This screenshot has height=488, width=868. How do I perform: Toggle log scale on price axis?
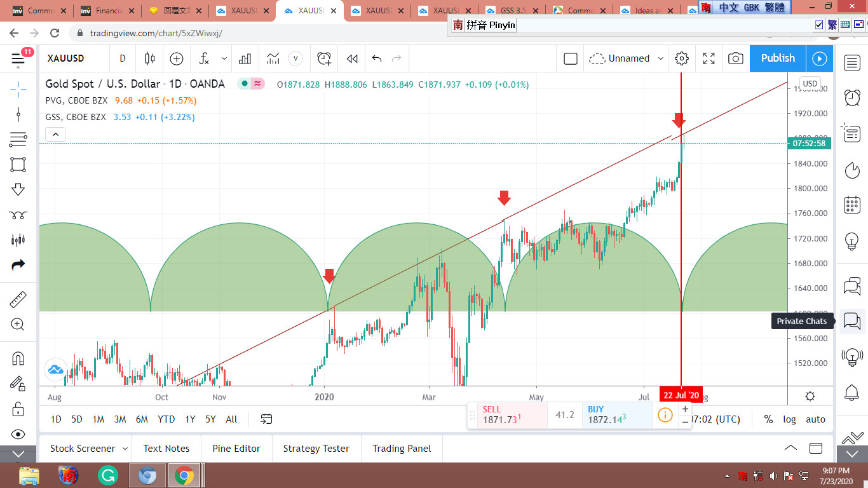[789, 419]
